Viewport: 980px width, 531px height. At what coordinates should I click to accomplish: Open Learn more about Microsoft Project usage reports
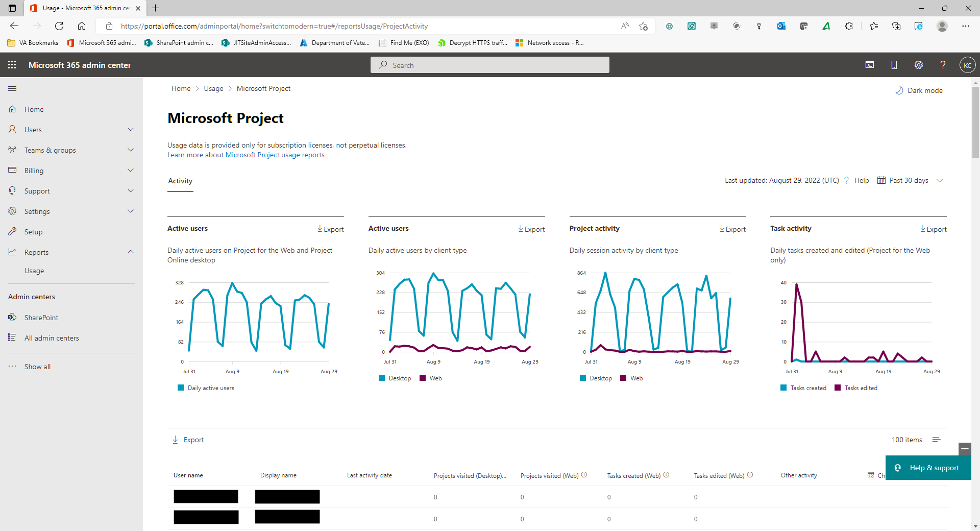click(246, 155)
